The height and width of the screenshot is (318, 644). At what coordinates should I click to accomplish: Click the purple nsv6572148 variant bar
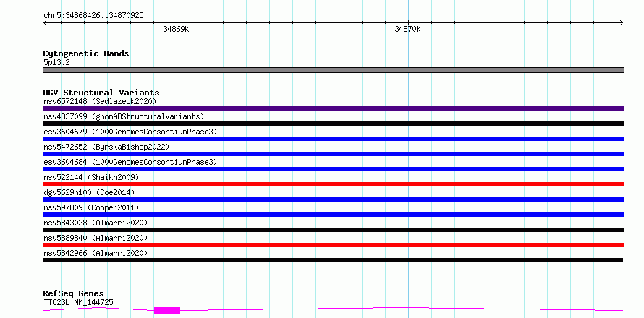[333, 108]
